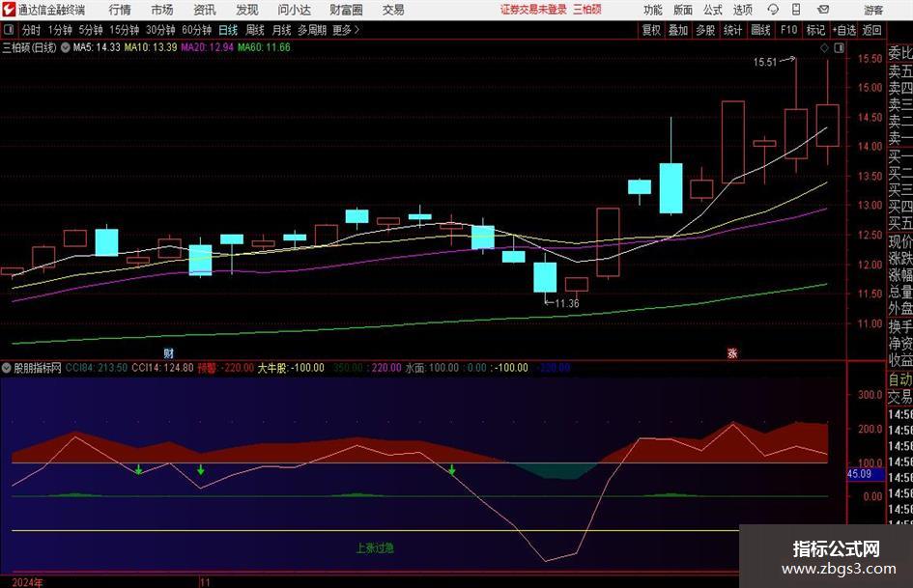
Task: Switch to the 15分钟 period
Action: (x=125, y=30)
